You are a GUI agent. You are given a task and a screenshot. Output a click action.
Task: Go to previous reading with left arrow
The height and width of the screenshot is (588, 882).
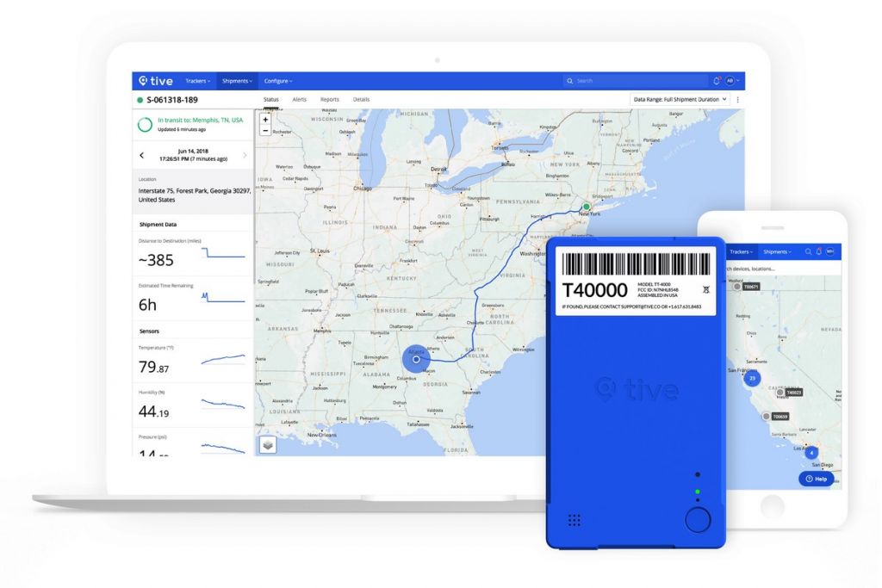[x=142, y=155]
